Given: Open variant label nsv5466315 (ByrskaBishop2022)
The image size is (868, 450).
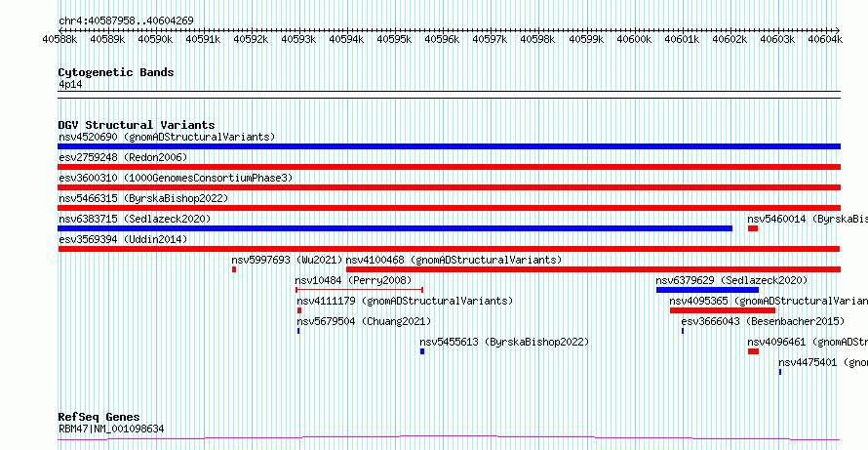Looking at the screenshot, I should 143,198.
